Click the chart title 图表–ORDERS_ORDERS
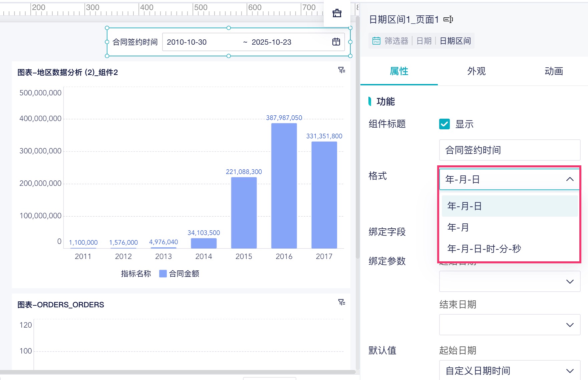 coord(61,305)
